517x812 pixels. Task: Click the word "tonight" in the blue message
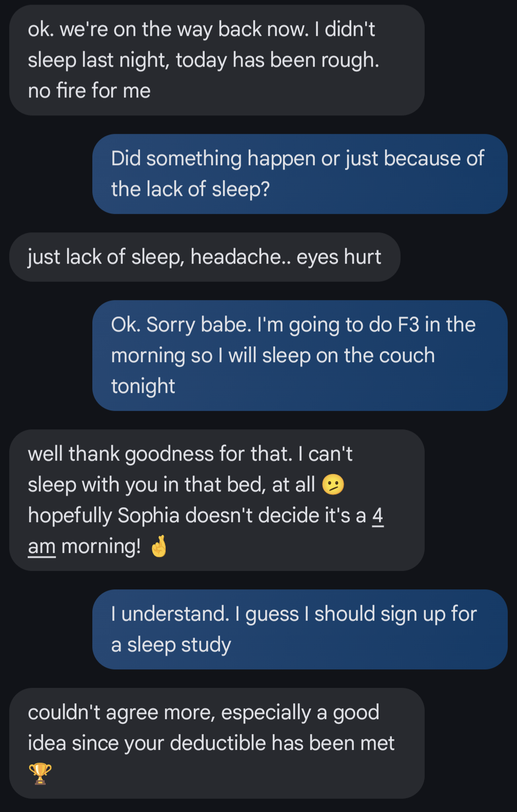(143, 386)
